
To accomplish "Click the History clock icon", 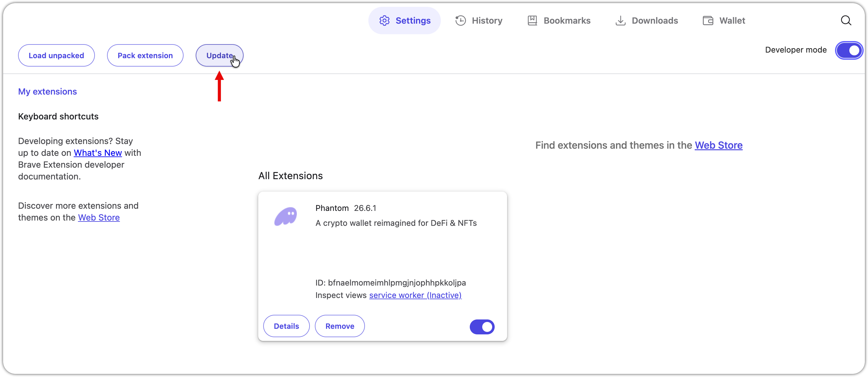I will 460,21.
